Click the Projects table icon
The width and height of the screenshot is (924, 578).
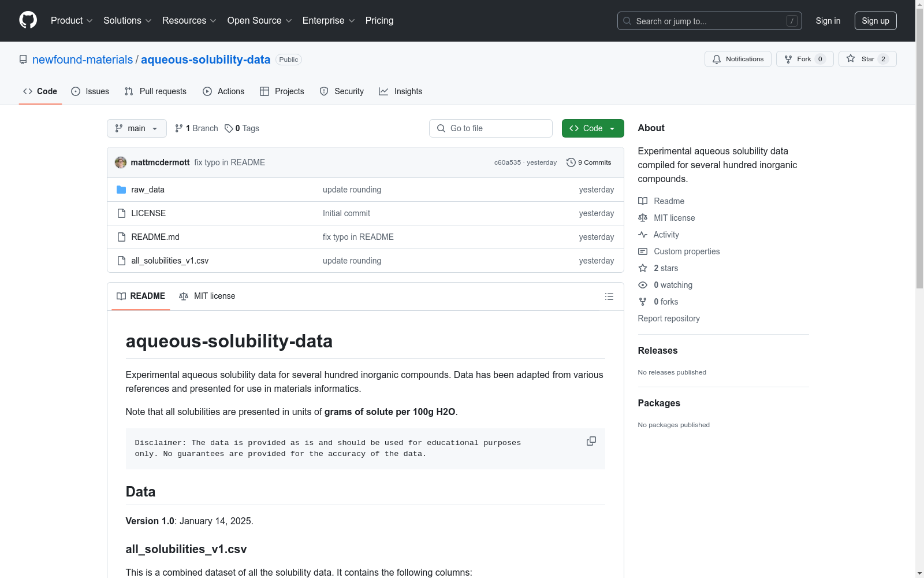click(264, 91)
